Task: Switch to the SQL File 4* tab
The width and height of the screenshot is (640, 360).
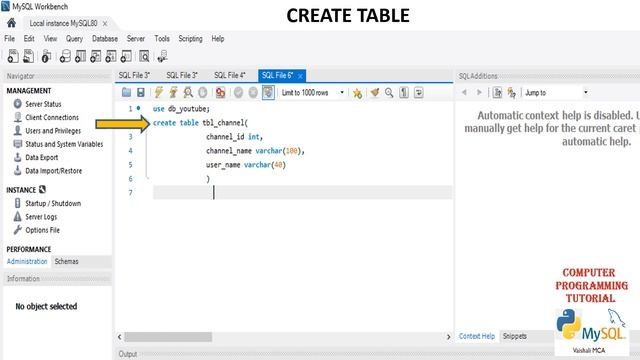Action: coord(230,76)
